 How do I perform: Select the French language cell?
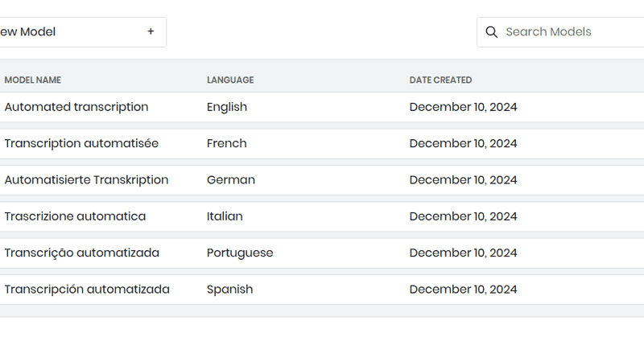(227, 144)
